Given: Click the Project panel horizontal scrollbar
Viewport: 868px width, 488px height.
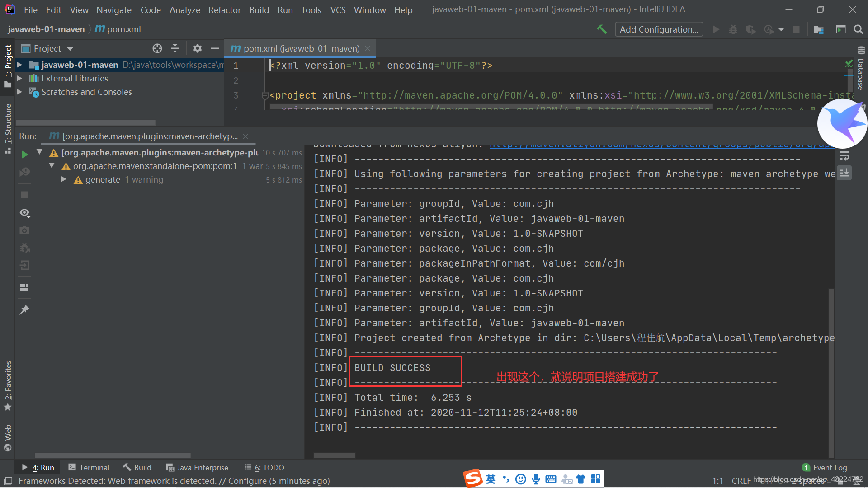Looking at the screenshot, I should (x=86, y=122).
